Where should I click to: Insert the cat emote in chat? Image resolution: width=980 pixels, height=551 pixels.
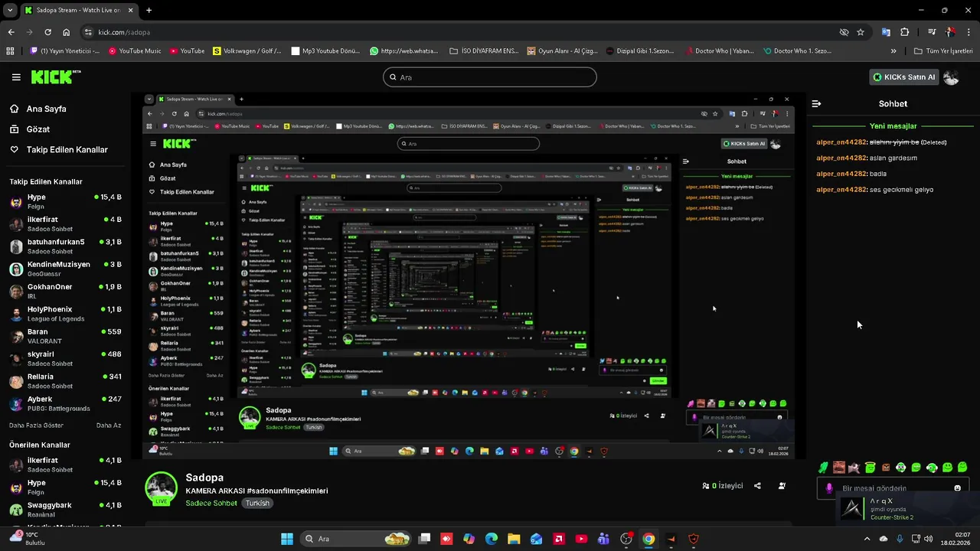coord(854,468)
